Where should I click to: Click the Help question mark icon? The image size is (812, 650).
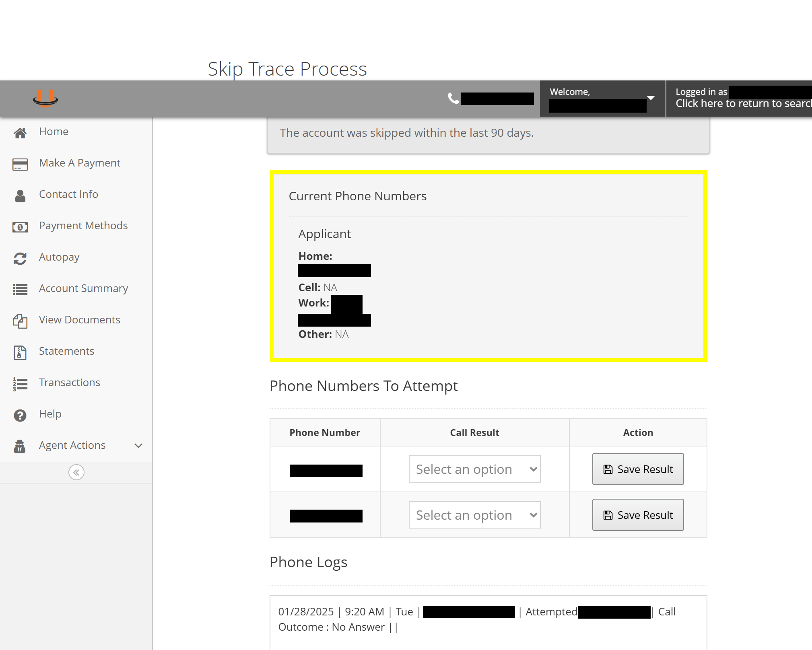click(x=20, y=415)
